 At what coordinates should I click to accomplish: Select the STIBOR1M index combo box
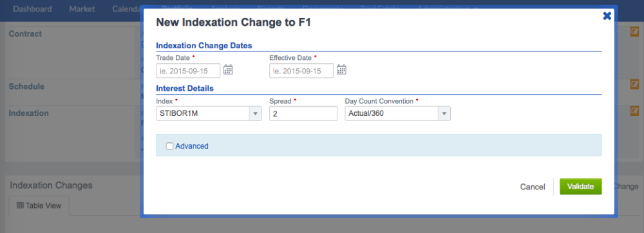[209, 114]
